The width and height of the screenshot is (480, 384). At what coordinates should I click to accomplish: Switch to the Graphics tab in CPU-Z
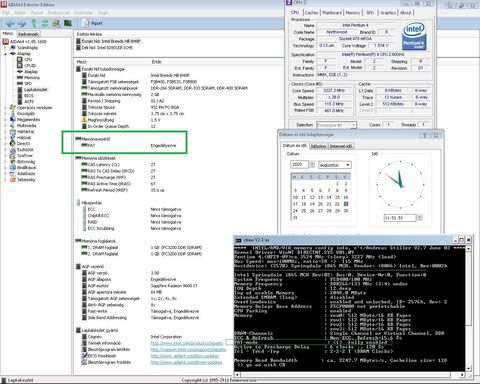click(388, 13)
